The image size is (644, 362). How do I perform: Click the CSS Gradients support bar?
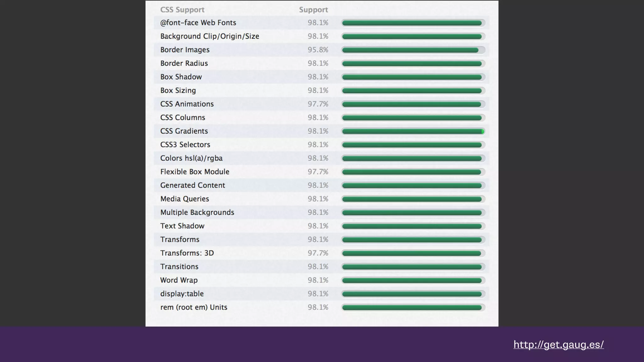click(413, 131)
